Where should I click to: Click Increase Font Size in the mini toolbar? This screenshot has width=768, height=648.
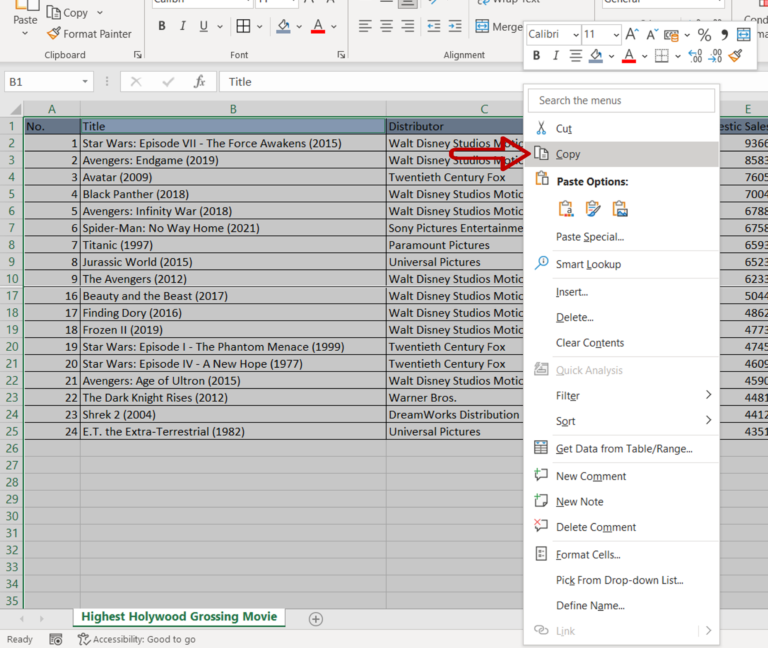tap(632, 35)
